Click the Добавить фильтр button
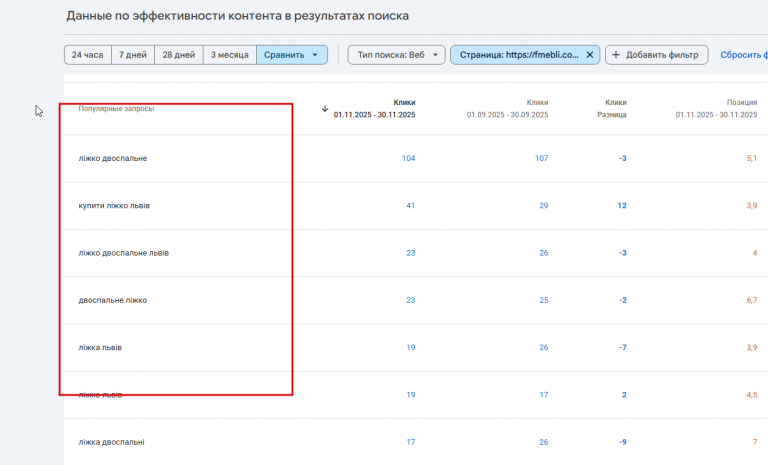The height and width of the screenshot is (465, 768). 656,55
